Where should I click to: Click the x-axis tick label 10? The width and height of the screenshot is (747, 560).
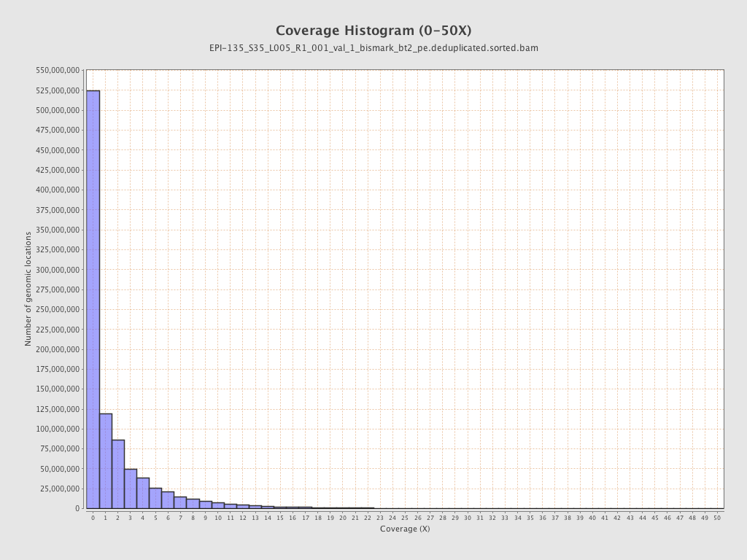pyautogui.click(x=217, y=518)
